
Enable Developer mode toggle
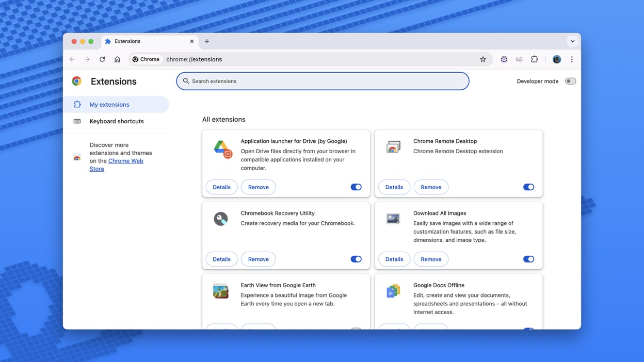point(570,81)
